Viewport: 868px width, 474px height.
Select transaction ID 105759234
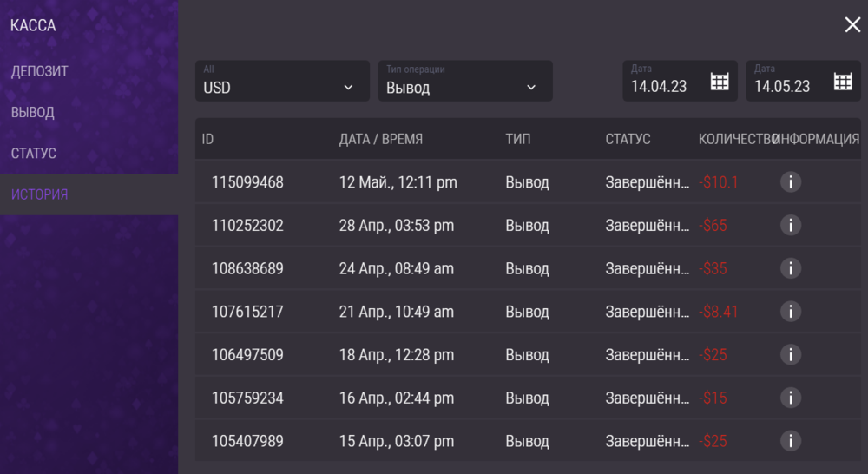coord(247,398)
